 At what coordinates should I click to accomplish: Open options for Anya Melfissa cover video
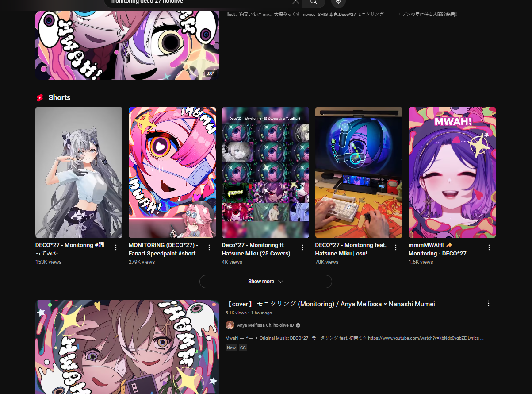coord(489,303)
